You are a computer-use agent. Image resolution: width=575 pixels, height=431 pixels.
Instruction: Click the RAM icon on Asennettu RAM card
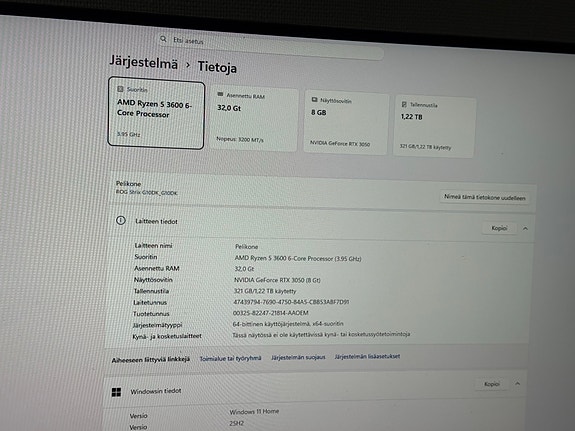point(220,94)
